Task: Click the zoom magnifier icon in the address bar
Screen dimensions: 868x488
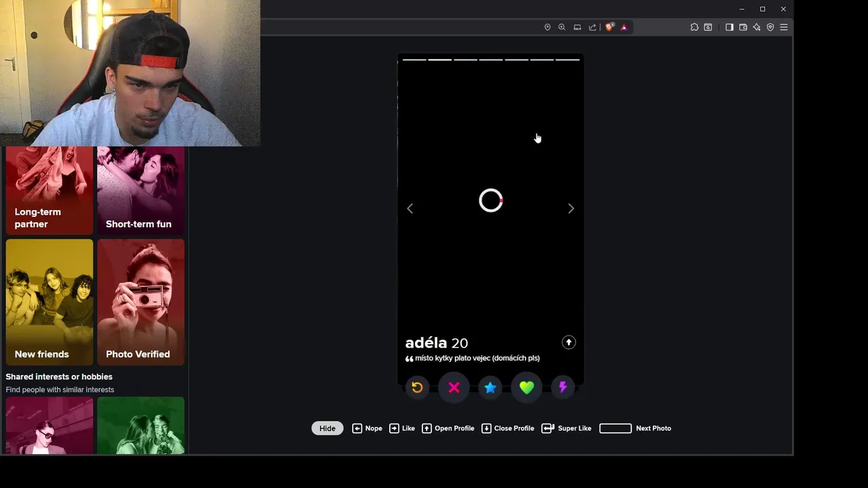Action: pyautogui.click(x=561, y=27)
